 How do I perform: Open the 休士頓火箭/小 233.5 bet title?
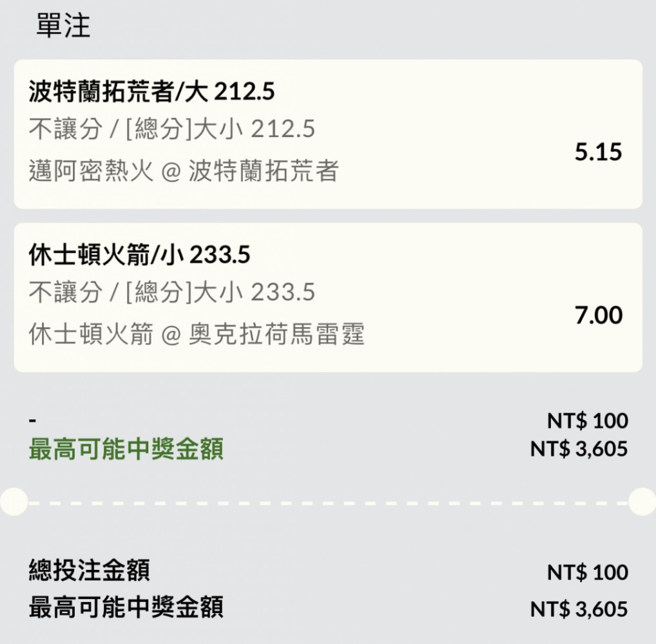[140, 256]
